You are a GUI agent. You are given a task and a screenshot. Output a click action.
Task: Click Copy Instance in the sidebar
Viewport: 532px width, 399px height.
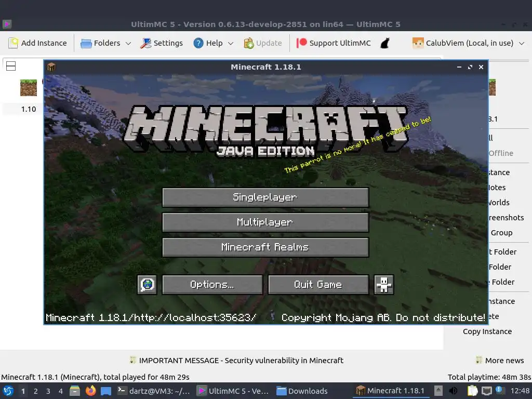487,331
